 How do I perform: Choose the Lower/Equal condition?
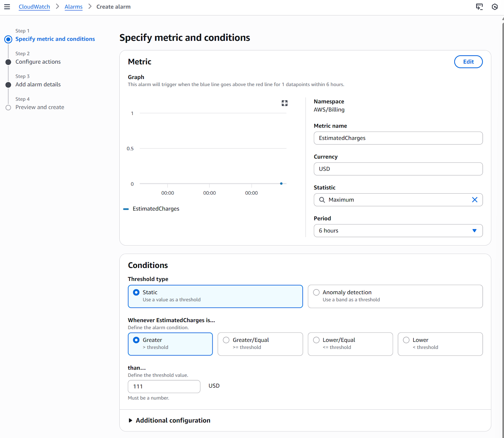317,340
